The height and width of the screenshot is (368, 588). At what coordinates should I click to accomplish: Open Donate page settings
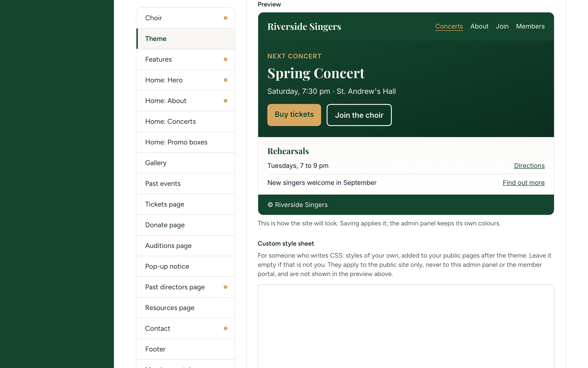(186, 225)
